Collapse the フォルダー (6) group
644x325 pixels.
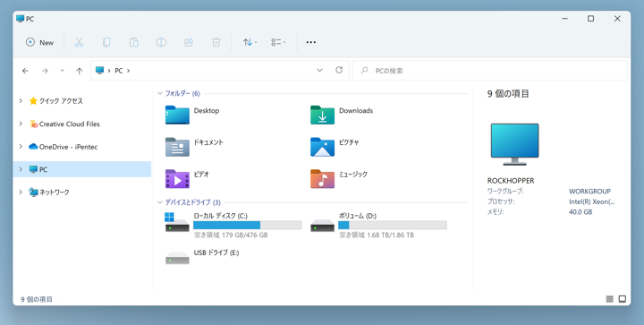(x=160, y=94)
